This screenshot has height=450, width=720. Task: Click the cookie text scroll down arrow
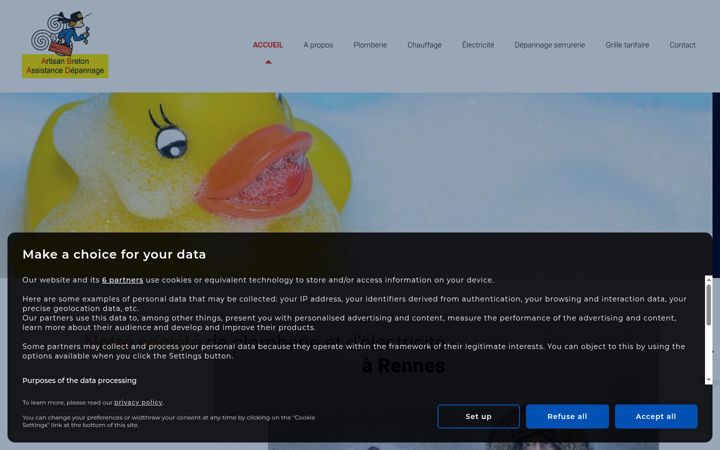coord(709,381)
